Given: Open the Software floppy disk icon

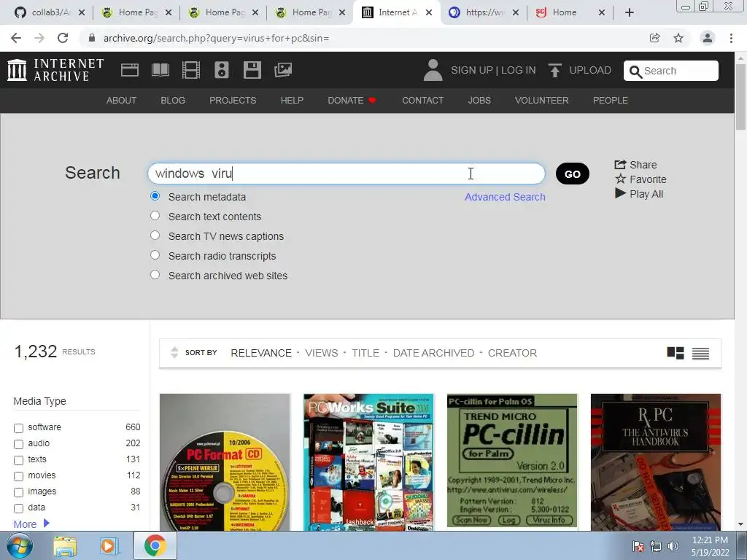Looking at the screenshot, I should 252,70.
